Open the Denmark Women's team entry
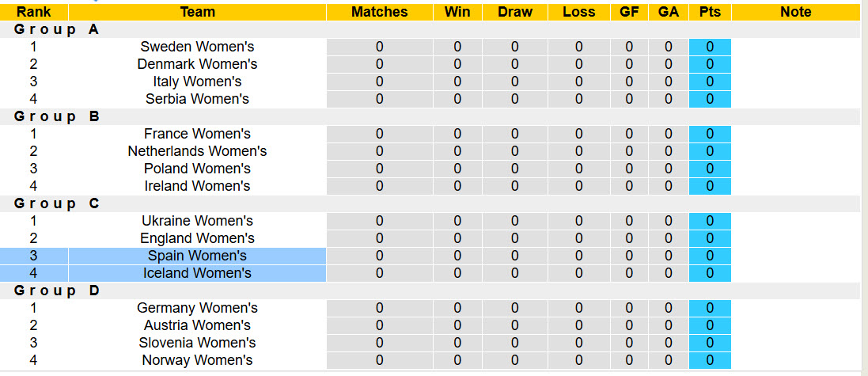Viewport: 868px width, 376px height. 197,64
